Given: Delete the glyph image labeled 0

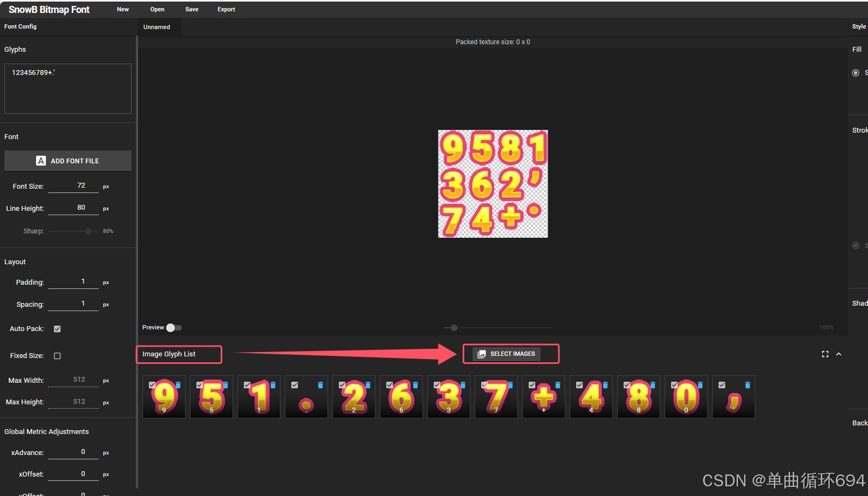Looking at the screenshot, I should click(x=700, y=385).
